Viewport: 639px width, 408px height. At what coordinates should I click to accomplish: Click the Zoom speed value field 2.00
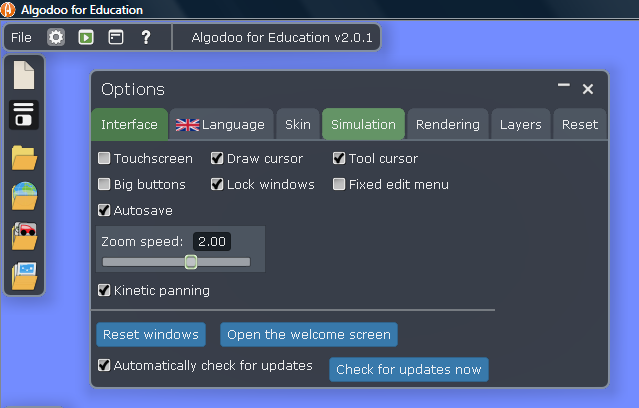tap(212, 242)
